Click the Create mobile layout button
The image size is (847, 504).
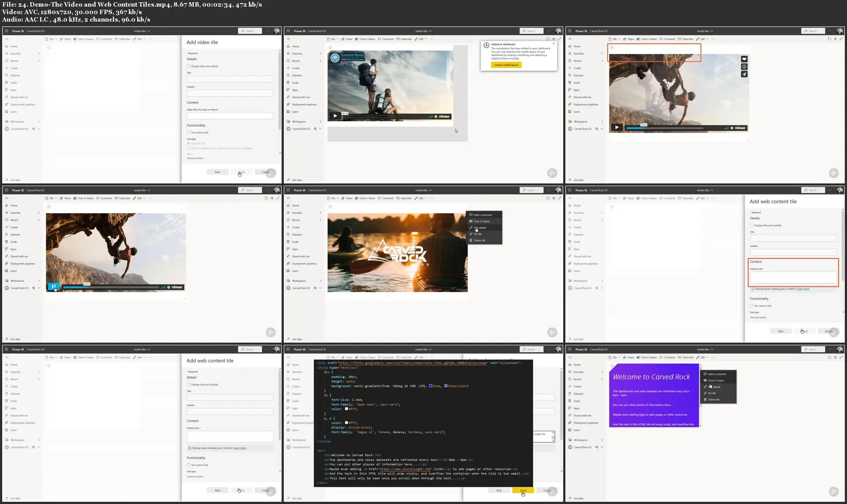pyautogui.click(x=506, y=65)
